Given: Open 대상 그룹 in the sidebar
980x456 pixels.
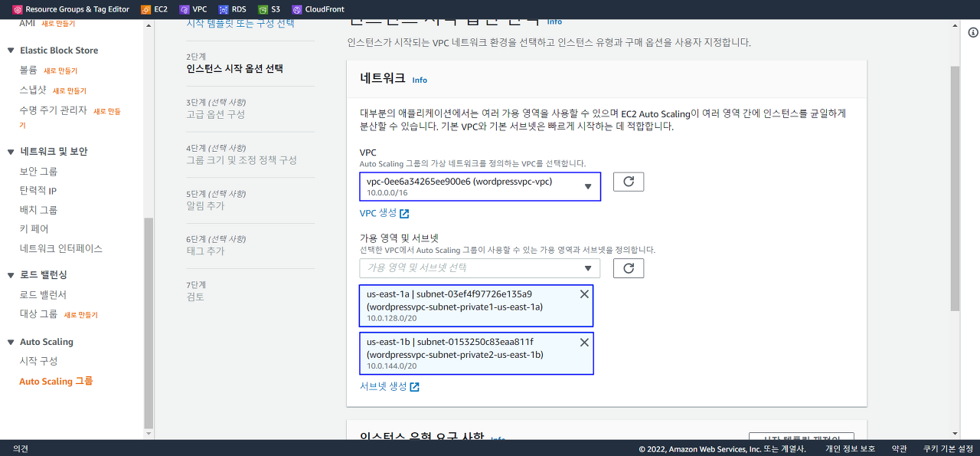Looking at the screenshot, I should (38, 314).
